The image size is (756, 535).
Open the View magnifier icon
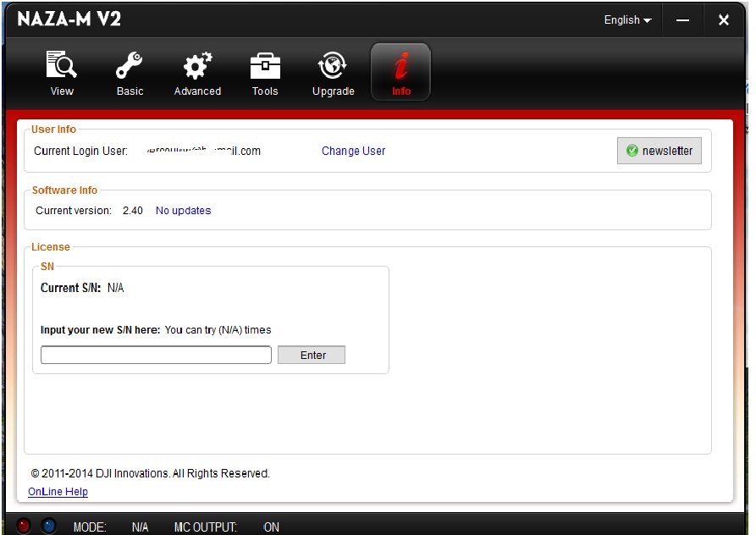coord(61,64)
